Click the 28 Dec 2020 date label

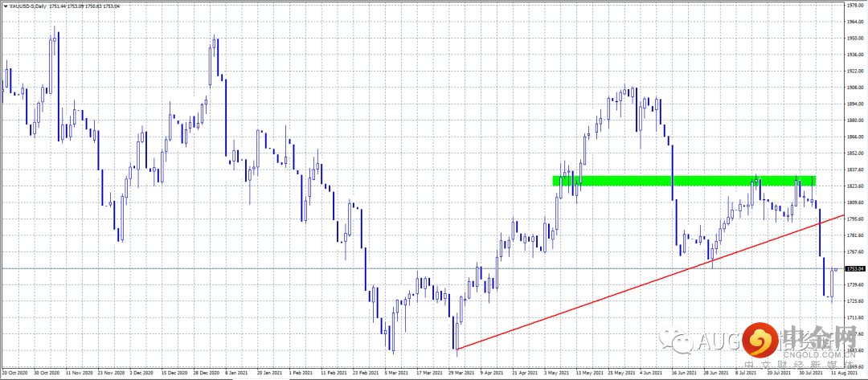pyautogui.click(x=206, y=374)
